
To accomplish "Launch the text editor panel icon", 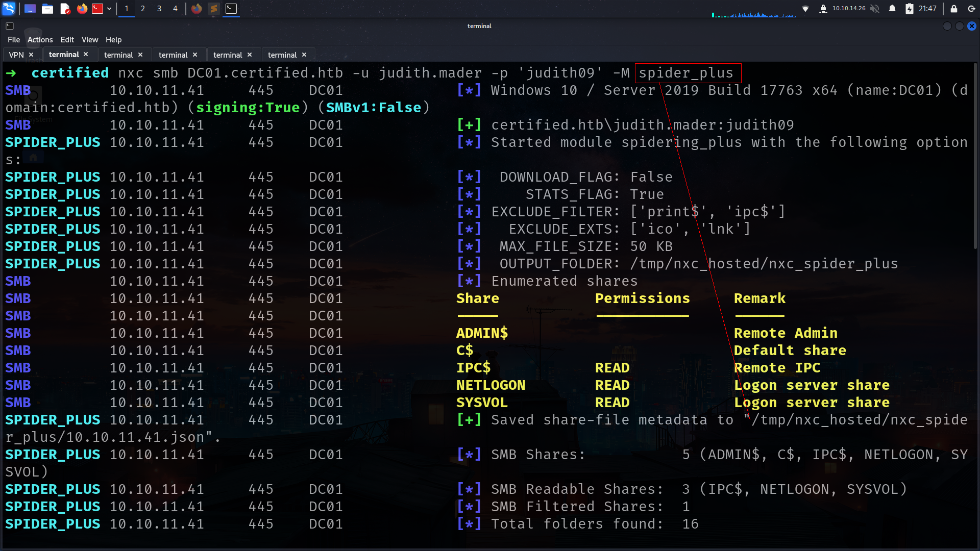I will (x=65, y=9).
